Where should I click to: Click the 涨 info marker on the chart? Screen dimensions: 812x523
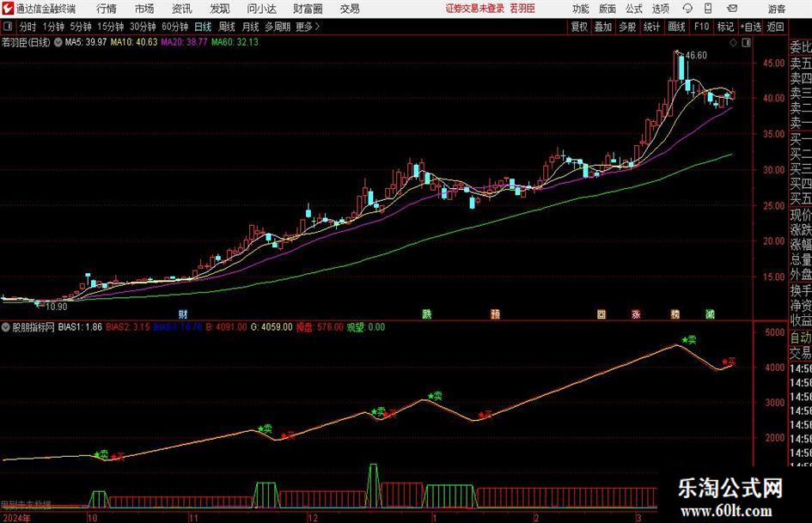click(x=636, y=313)
